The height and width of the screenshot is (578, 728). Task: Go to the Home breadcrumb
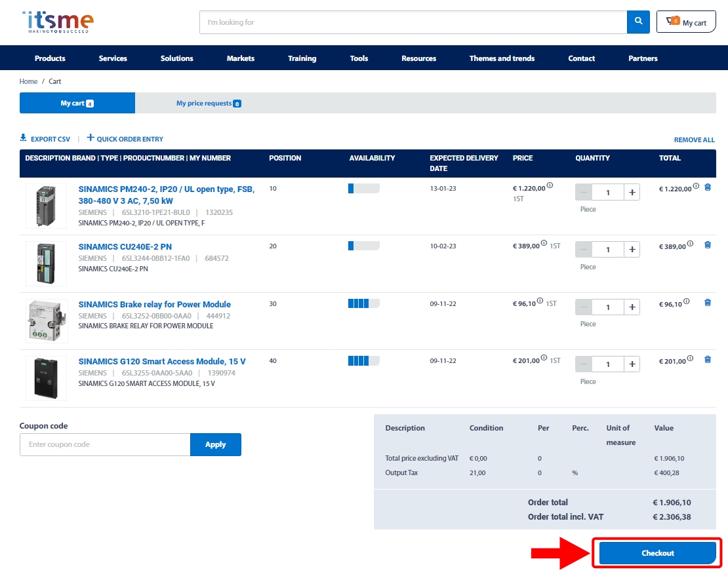(x=28, y=81)
